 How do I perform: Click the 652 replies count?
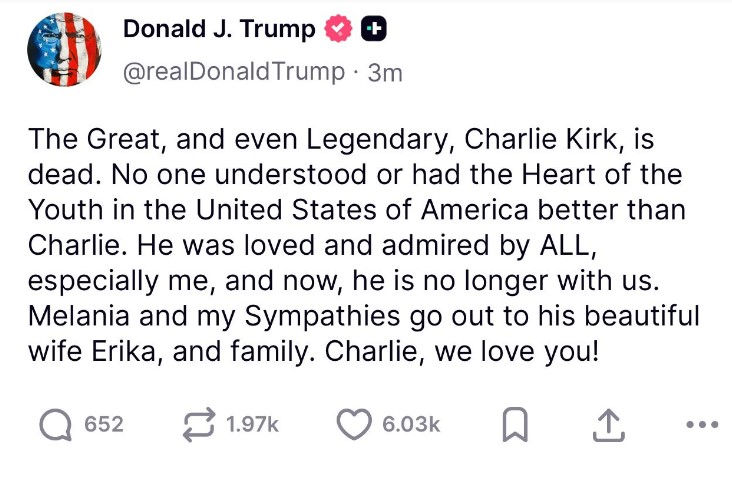click(x=104, y=424)
